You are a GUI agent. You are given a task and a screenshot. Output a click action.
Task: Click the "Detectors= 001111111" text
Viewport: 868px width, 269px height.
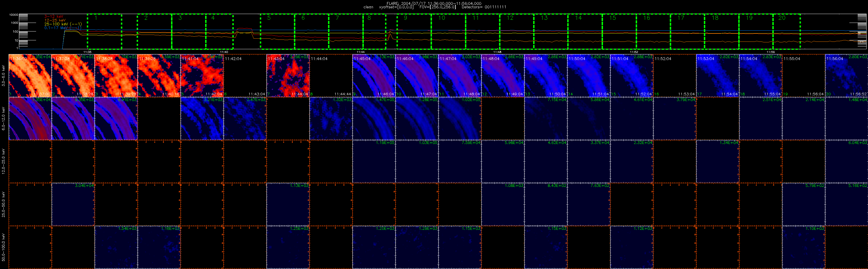point(484,7)
